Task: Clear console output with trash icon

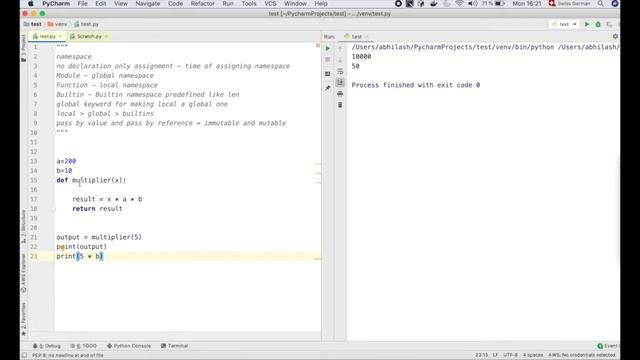Action: click(x=340, y=105)
